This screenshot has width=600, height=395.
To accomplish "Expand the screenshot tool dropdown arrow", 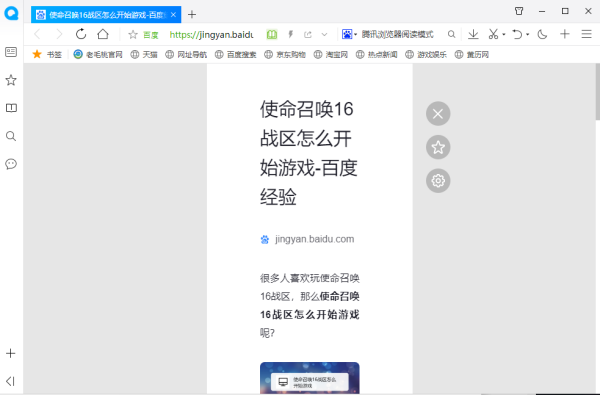I will tap(504, 34).
